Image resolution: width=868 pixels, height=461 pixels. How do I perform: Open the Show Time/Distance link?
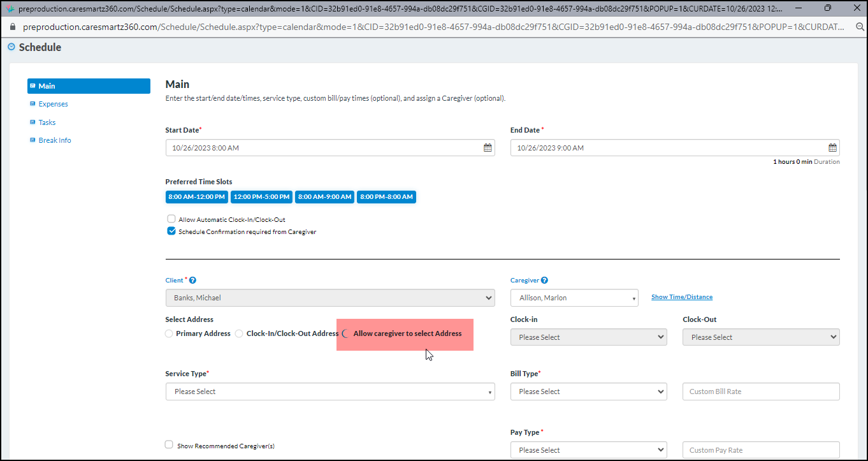[681, 296]
